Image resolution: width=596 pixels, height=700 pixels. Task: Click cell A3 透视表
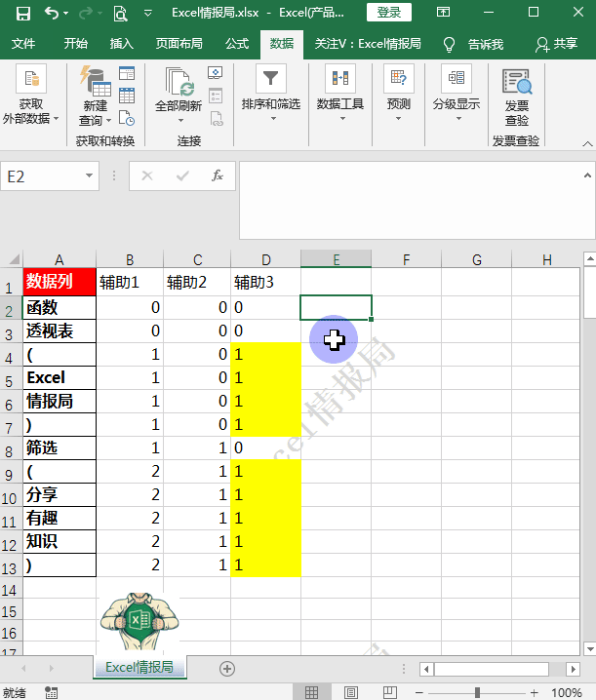pyautogui.click(x=60, y=331)
